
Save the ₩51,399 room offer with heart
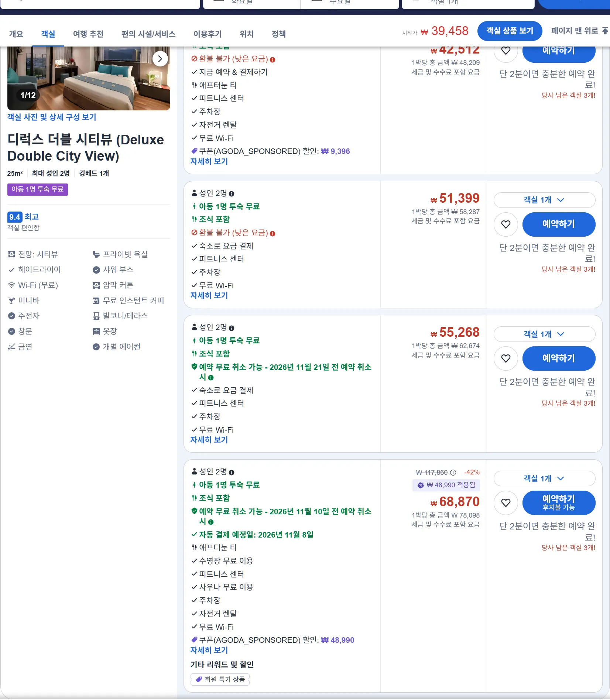tap(506, 224)
